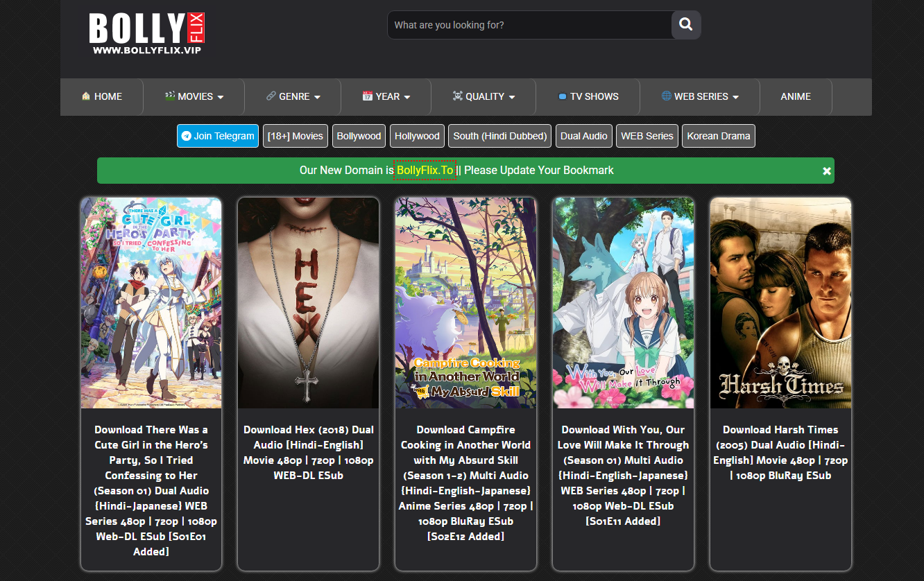
Task: Click the 'Download Harsh Times (2005)' title
Action: (x=780, y=453)
